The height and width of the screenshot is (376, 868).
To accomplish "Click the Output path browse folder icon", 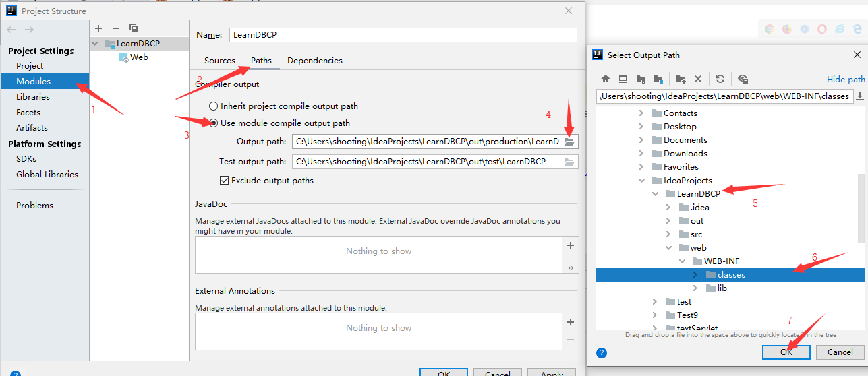I will point(569,142).
